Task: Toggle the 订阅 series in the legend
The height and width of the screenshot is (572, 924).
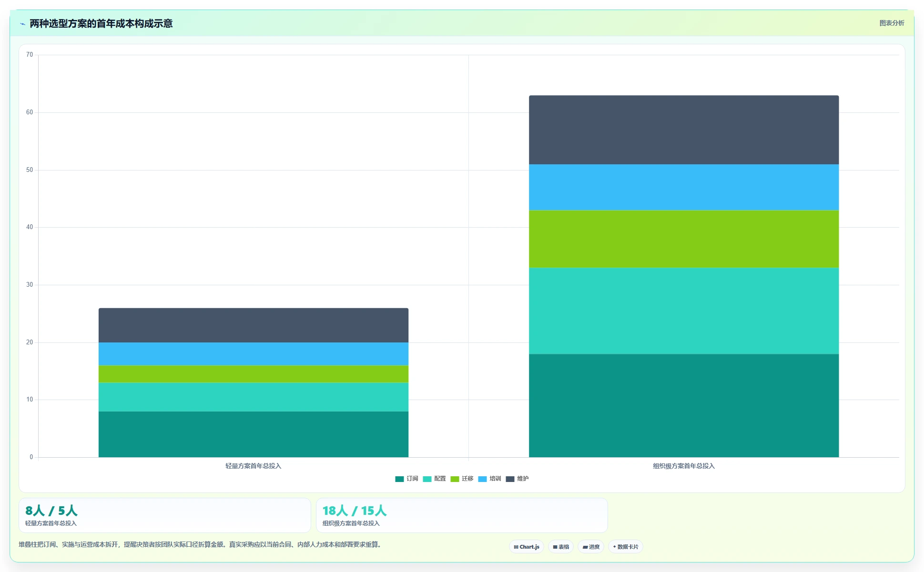Action: 406,479
